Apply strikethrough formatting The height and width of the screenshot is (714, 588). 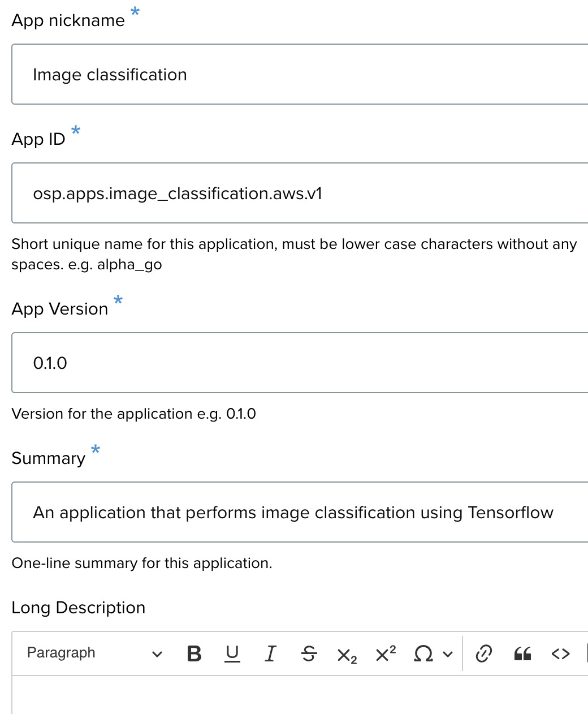309,654
